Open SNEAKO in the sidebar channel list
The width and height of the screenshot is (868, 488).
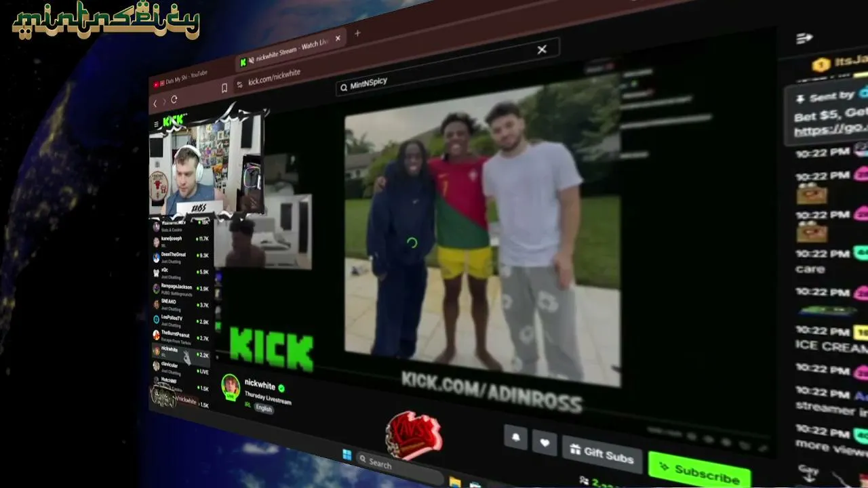pyautogui.click(x=181, y=305)
